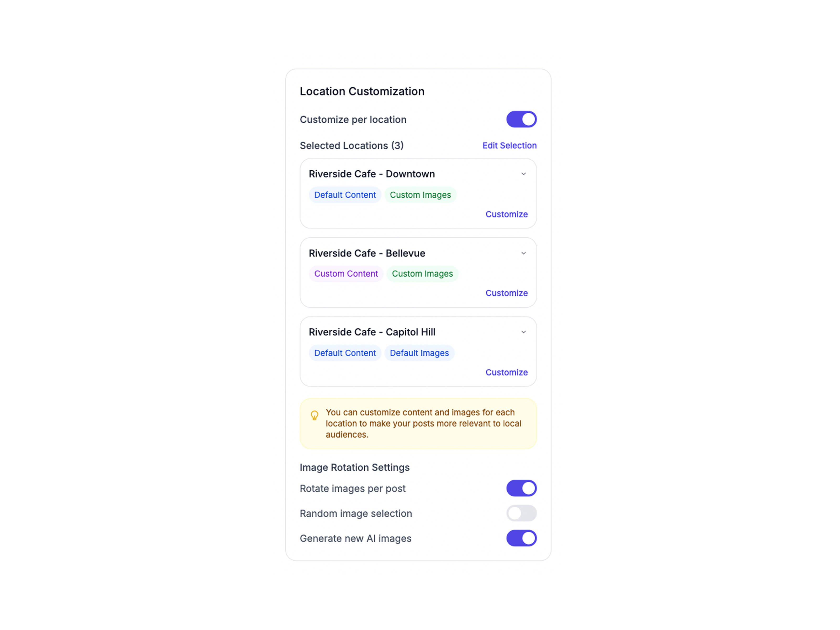Customize the Downtown location
Image resolution: width=840 pixels, height=630 pixels.
(507, 214)
